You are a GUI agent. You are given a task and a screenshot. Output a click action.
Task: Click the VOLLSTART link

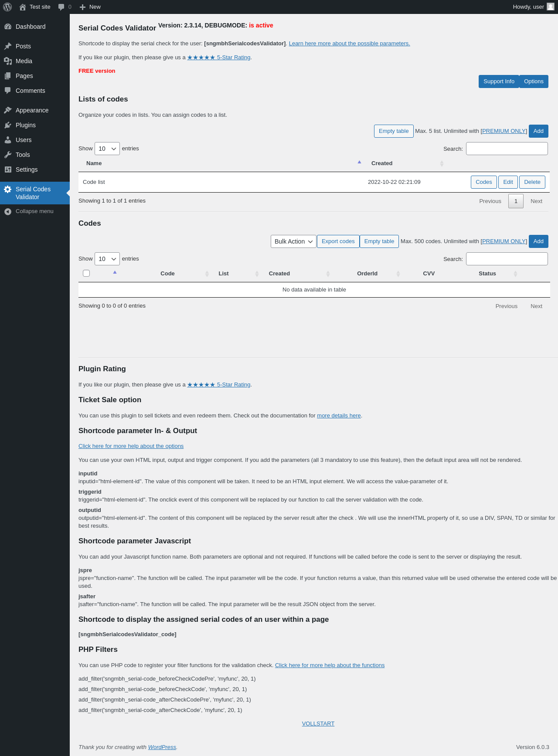318,724
